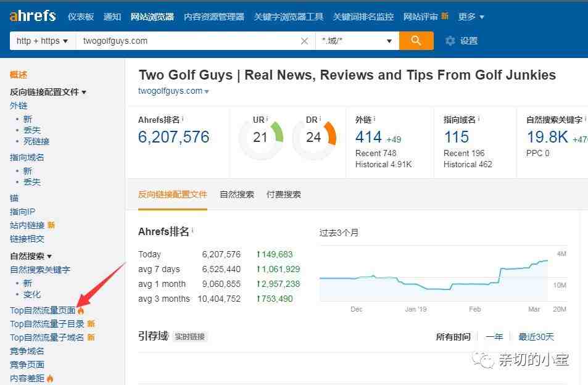Screen dimensions: 588x385
Task: Switch to the 付费搜索 tab
Action: pos(283,194)
